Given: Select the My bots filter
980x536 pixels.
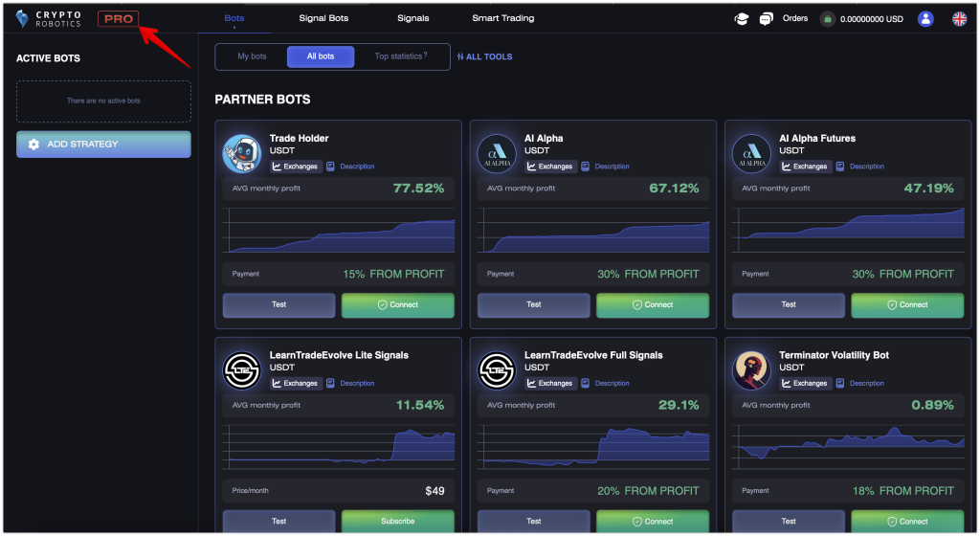Looking at the screenshot, I should (252, 56).
